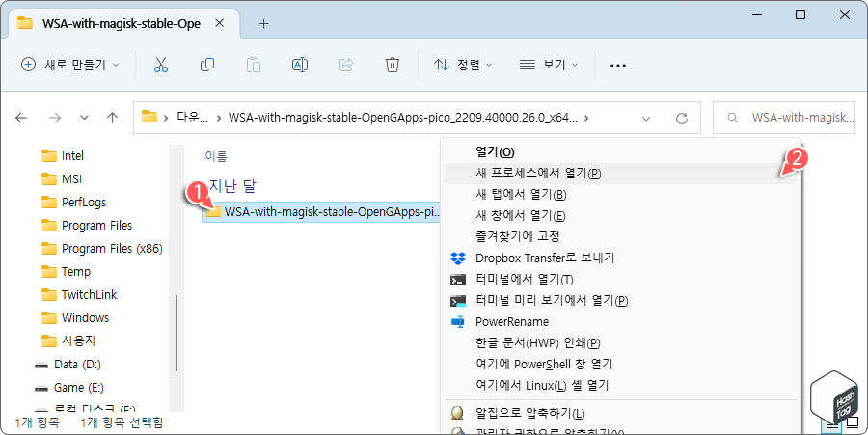The image size is (868, 435).
Task: Choose 여기에 PowerShell 창 열기 entry
Action: [620, 365]
